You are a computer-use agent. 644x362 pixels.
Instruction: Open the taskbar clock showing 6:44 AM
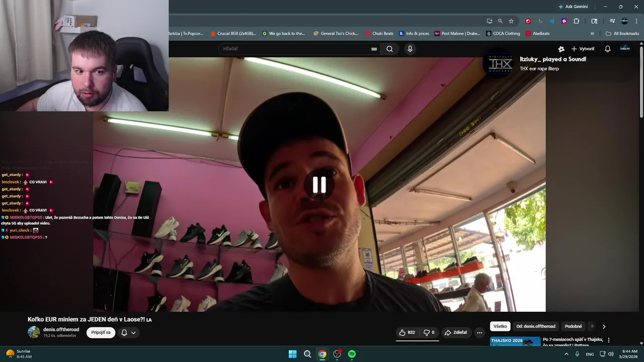pos(630,354)
